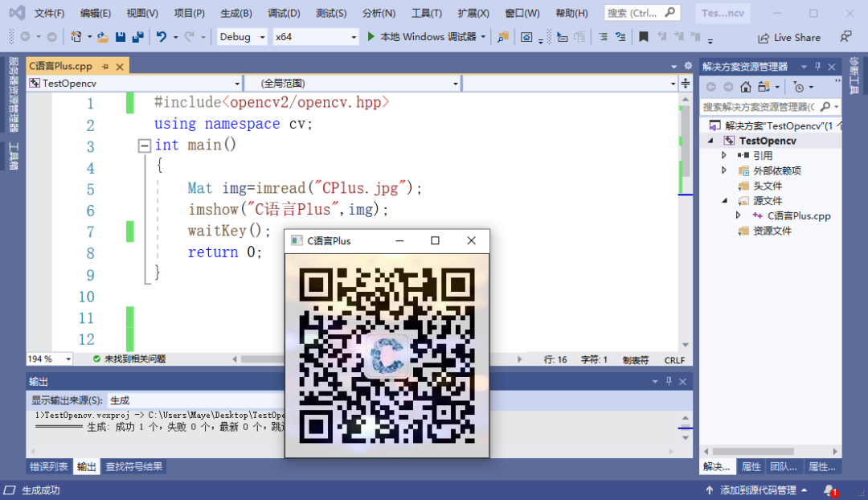Open the 生成(B) menu

tap(235, 13)
